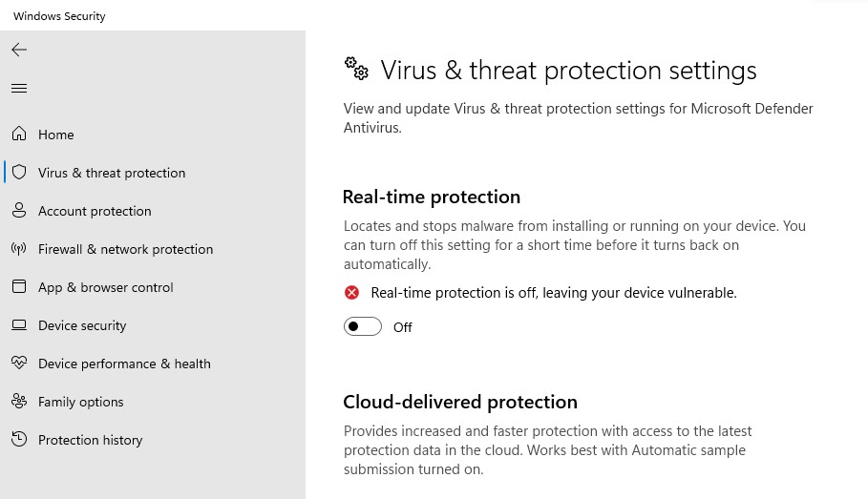Click the Protection history clock icon
This screenshot has width=868, height=499.
pyautogui.click(x=19, y=440)
